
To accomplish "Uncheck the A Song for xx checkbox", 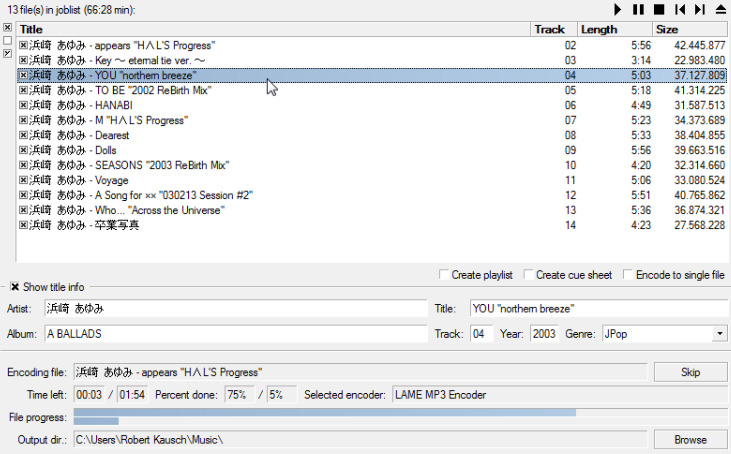I will 23,195.
